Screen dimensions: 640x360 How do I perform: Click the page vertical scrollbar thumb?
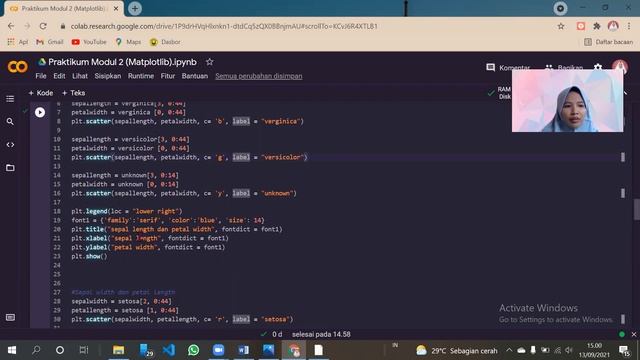[x=636, y=209]
